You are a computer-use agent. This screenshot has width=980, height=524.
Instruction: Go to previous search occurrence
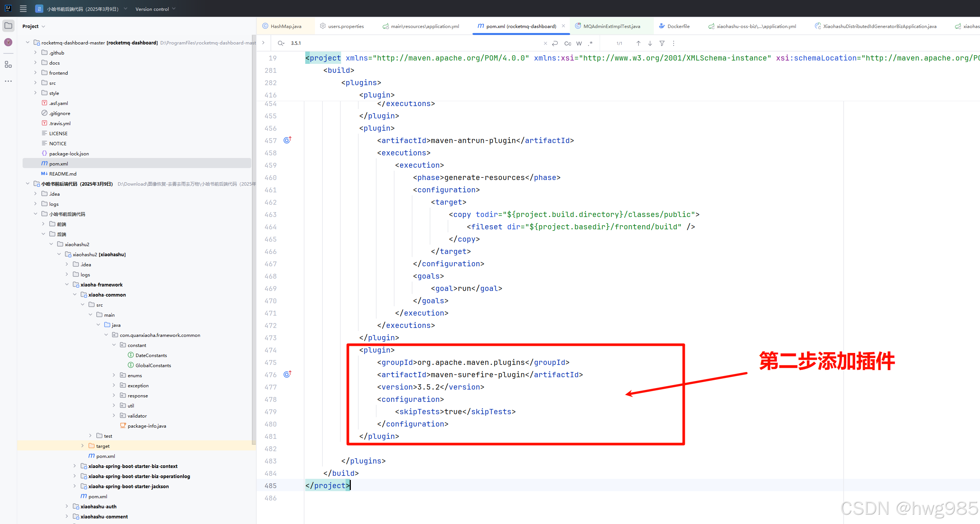[x=638, y=43]
